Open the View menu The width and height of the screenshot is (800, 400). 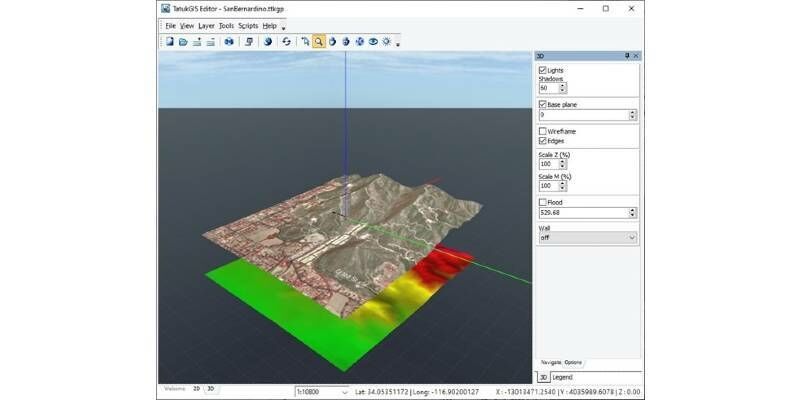pyautogui.click(x=187, y=26)
